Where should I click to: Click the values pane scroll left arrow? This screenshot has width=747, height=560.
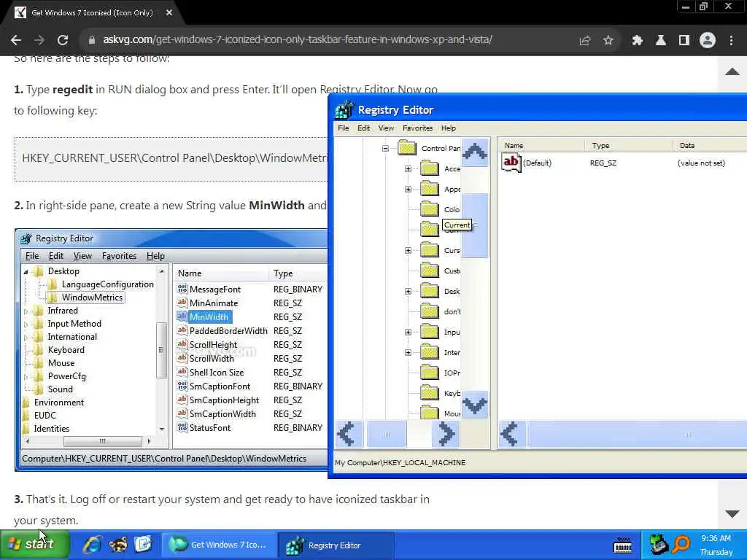pos(512,435)
